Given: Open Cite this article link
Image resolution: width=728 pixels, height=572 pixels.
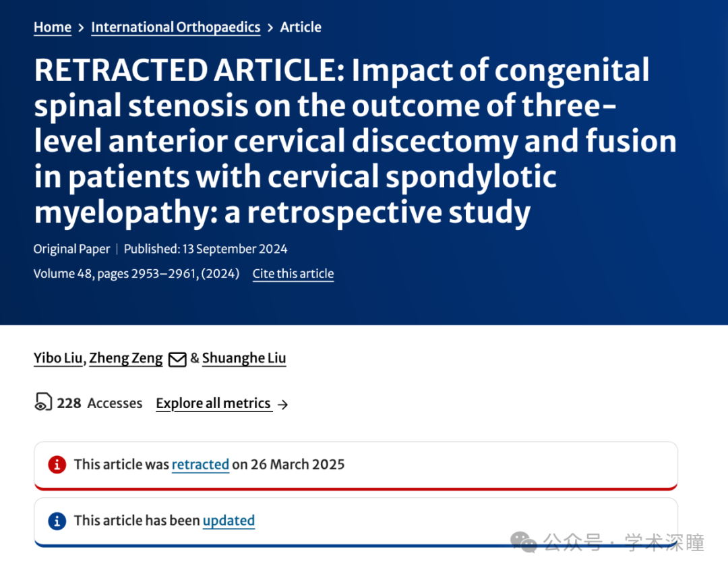Looking at the screenshot, I should point(293,274).
